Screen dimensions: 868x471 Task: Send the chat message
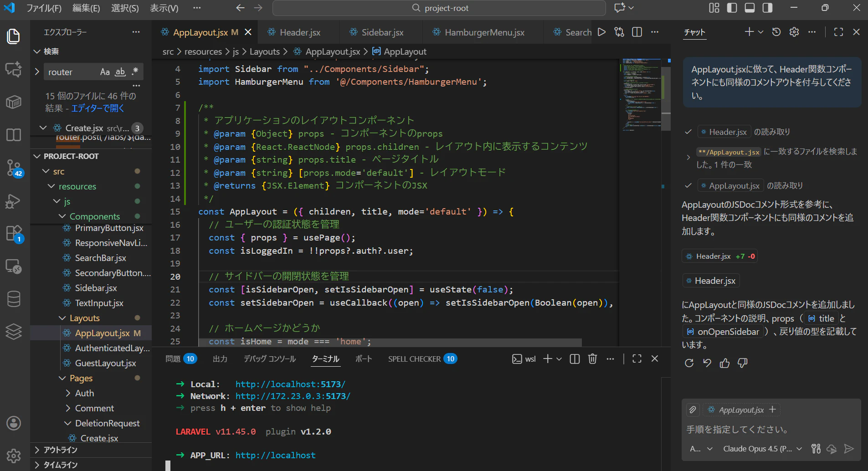coord(849,449)
